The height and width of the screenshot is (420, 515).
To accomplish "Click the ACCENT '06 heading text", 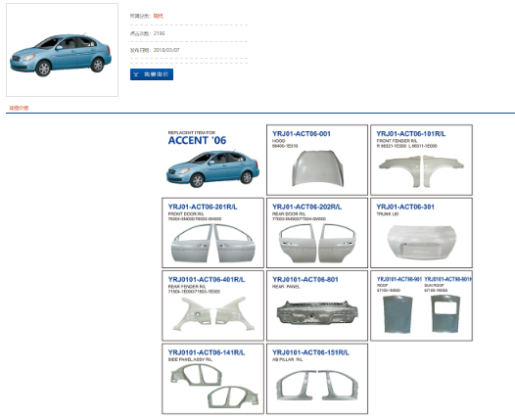I will tap(197, 140).
